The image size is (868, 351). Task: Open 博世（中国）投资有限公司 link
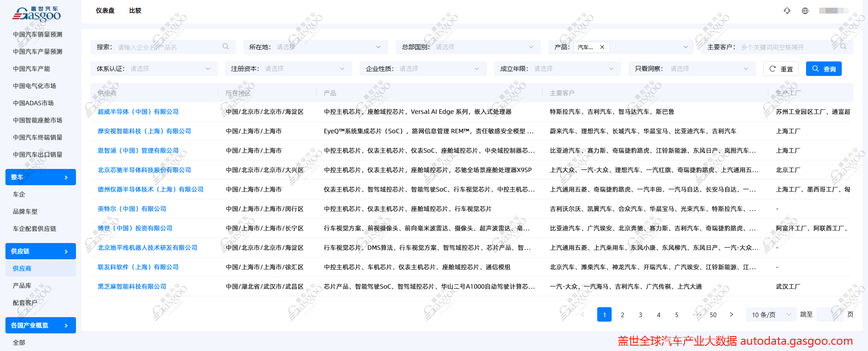pos(135,228)
